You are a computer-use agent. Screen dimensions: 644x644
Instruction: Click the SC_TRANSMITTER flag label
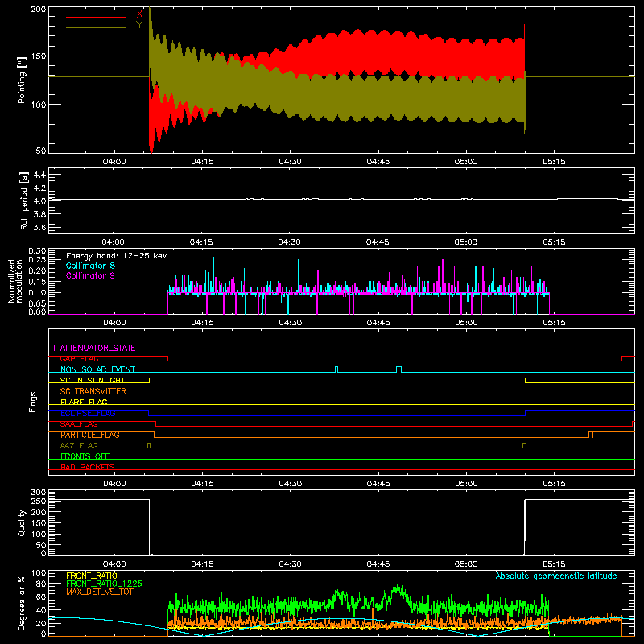pyautogui.click(x=93, y=391)
